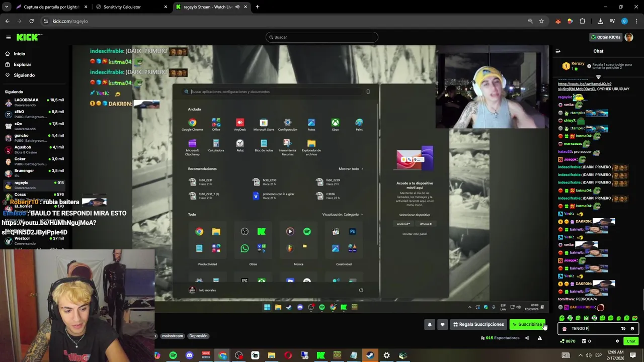Focus the Kick Buscar search field
Viewport: 644px width, 362px height.
[x=321, y=37]
